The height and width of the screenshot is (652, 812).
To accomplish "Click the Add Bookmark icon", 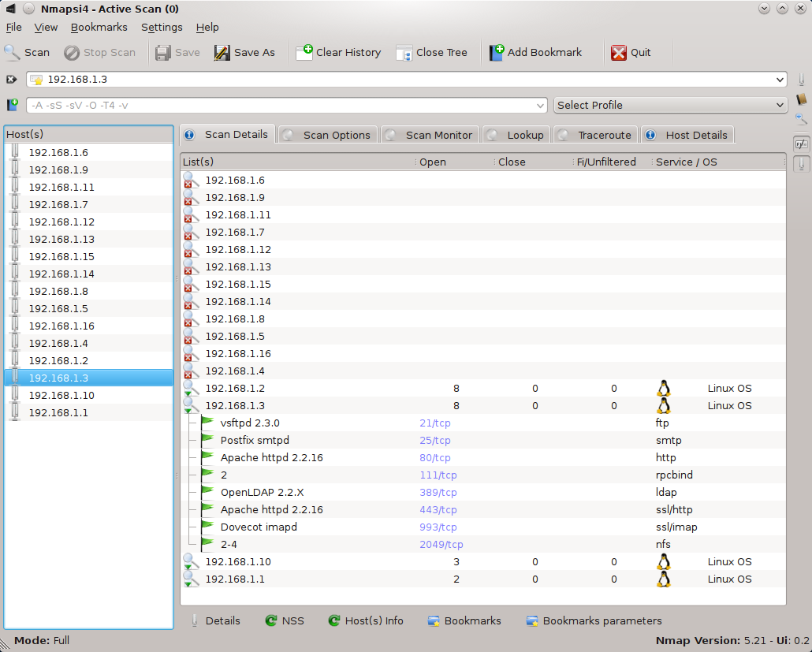I will pyautogui.click(x=496, y=53).
